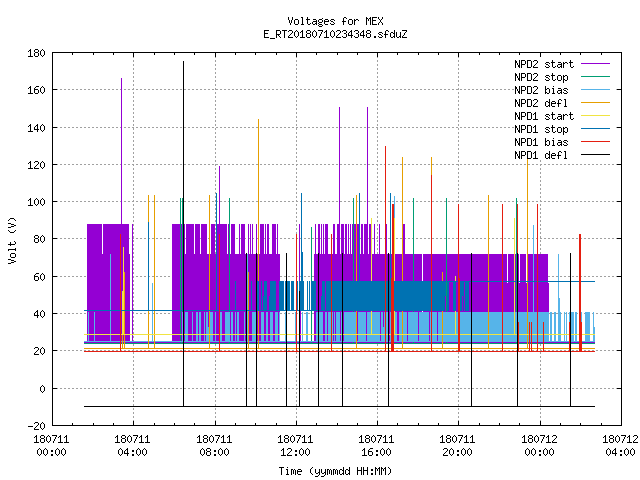The height and width of the screenshot is (480, 640).
Task: Click the Time (yymmdd HH:MM) axis label
Action: pyautogui.click(x=335, y=471)
